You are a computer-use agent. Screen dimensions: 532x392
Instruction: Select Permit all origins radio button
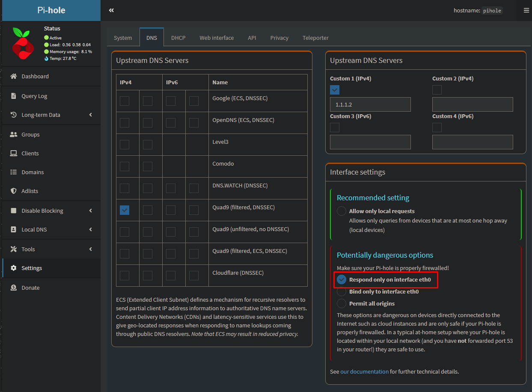tap(342, 303)
